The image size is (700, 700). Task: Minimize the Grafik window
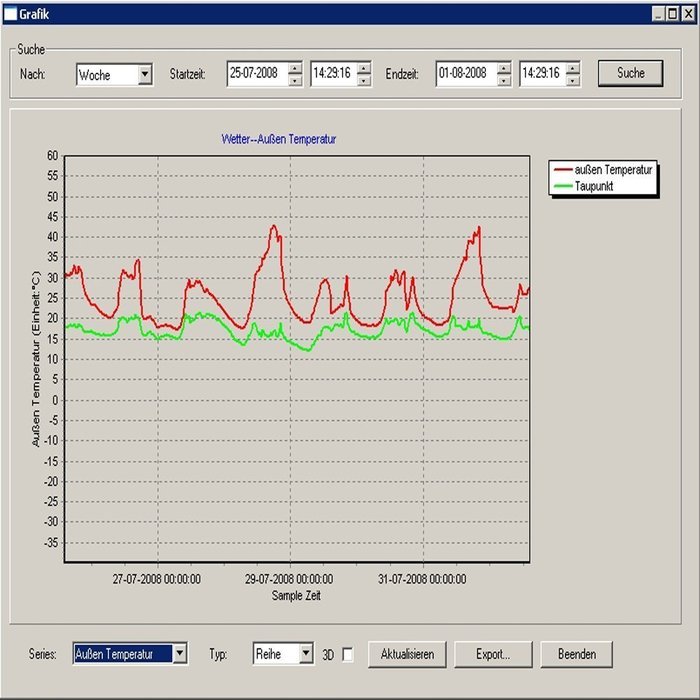(x=658, y=14)
